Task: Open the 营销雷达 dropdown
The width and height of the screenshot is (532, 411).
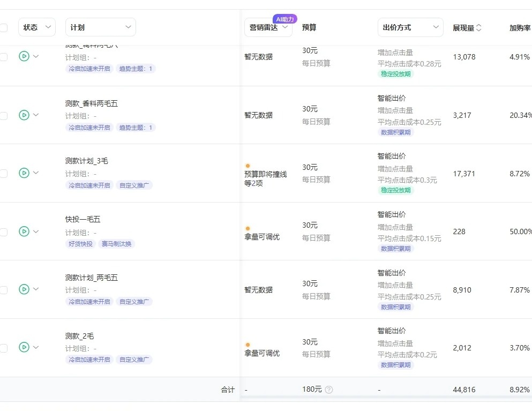Action: [x=268, y=27]
